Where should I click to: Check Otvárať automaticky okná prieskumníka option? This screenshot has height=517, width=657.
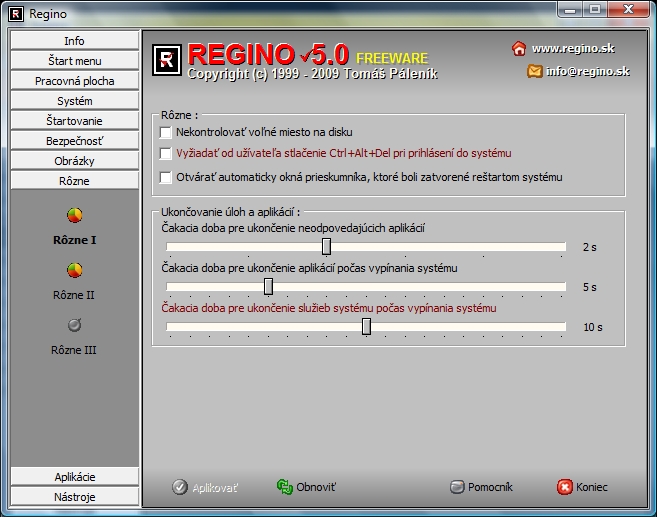(166, 177)
